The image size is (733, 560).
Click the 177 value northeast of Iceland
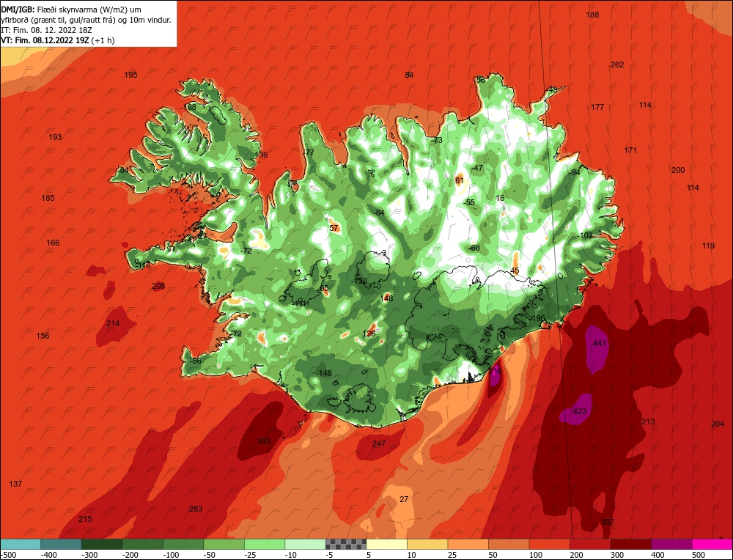click(x=597, y=107)
